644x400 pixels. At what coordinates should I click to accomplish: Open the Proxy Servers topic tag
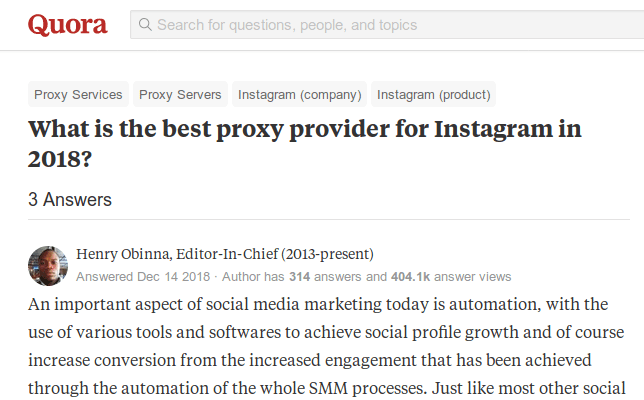click(180, 95)
